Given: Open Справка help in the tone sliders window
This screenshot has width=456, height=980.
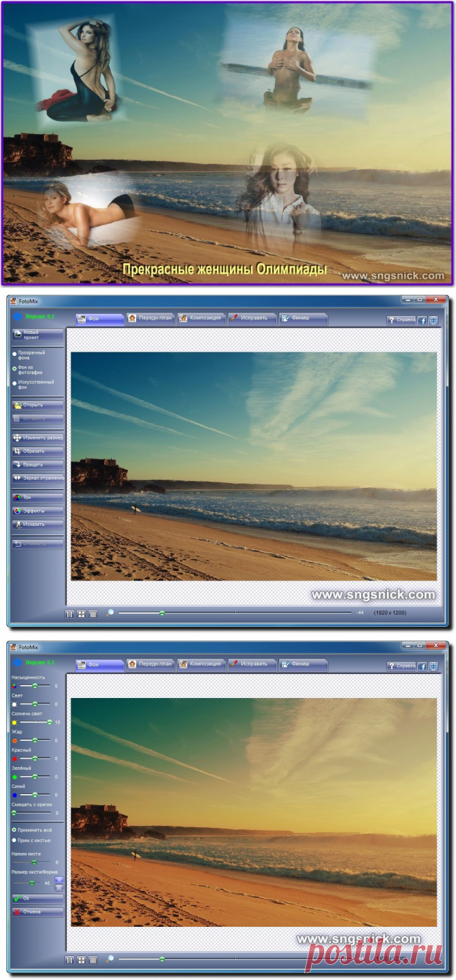Looking at the screenshot, I should (401, 666).
